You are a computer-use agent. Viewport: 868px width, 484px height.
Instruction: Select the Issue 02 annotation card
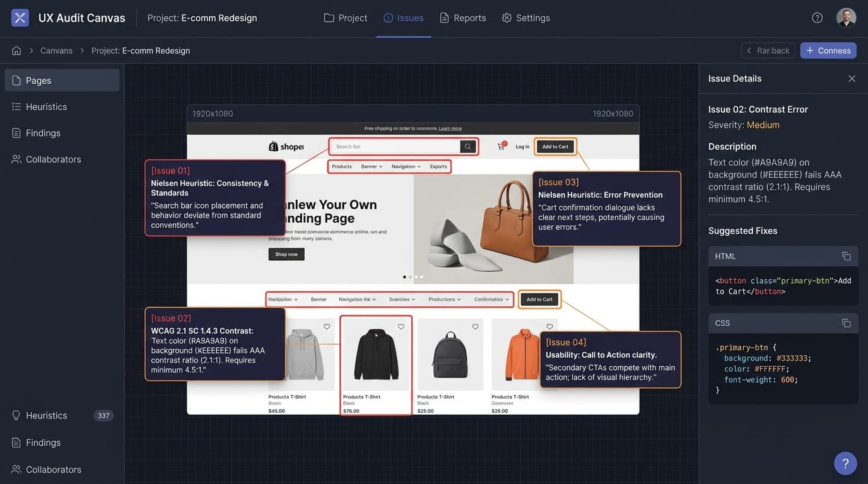pyautogui.click(x=215, y=344)
